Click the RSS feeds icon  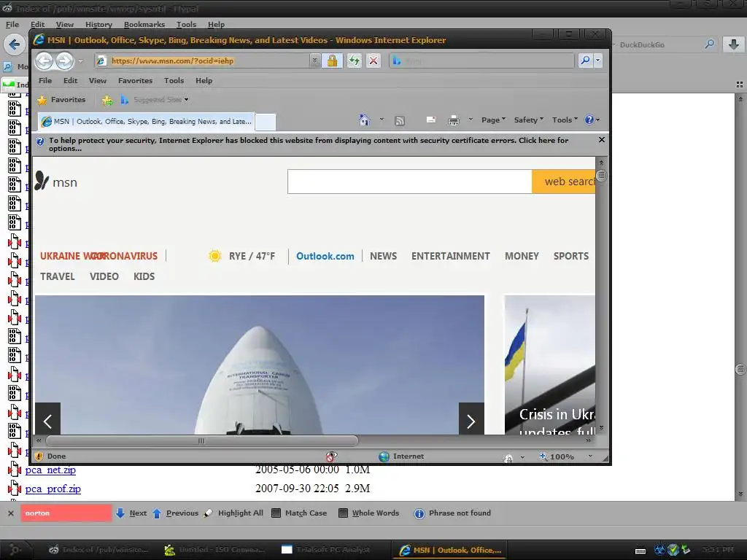400,120
